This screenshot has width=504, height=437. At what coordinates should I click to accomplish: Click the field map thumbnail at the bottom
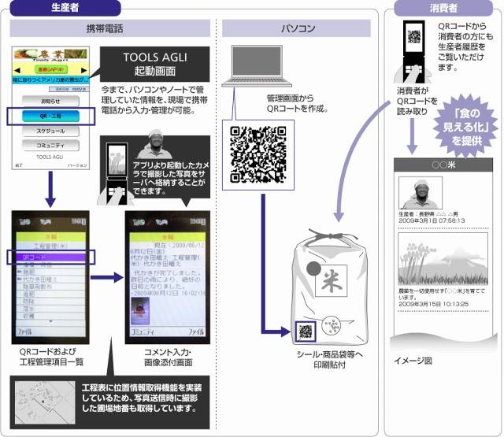pyautogui.click(x=45, y=402)
